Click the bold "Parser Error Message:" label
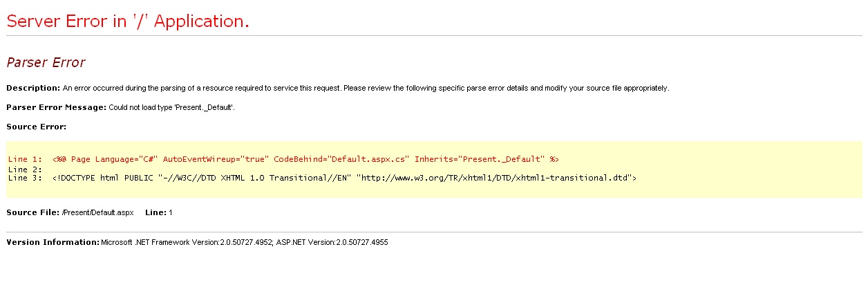This screenshot has height=303, width=868. (56, 107)
